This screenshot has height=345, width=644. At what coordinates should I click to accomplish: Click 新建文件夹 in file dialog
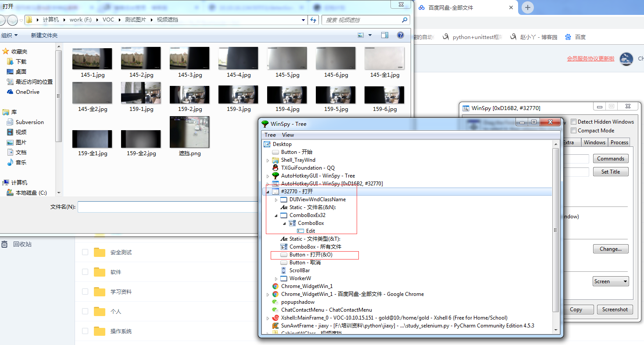click(x=44, y=36)
